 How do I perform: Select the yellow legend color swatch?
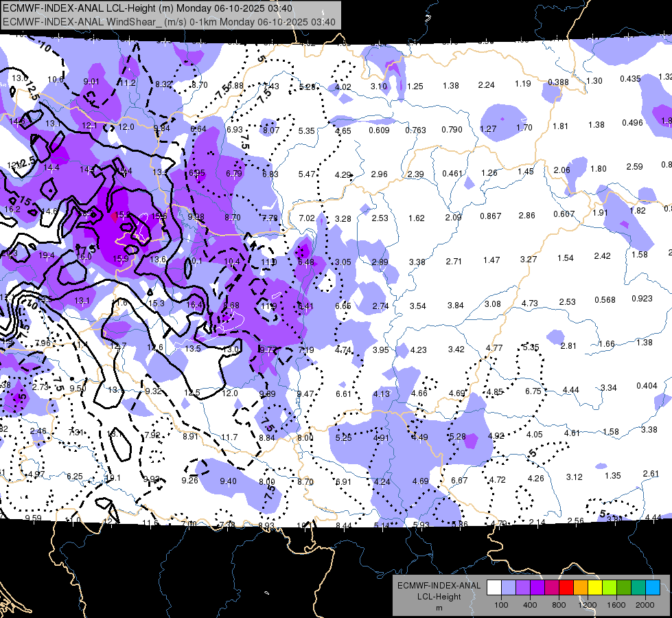(595, 588)
